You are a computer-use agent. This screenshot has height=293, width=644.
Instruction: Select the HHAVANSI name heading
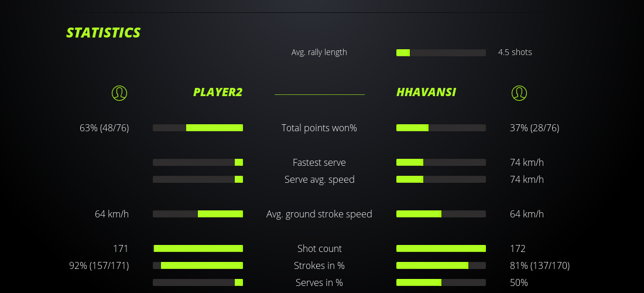coord(426,92)
